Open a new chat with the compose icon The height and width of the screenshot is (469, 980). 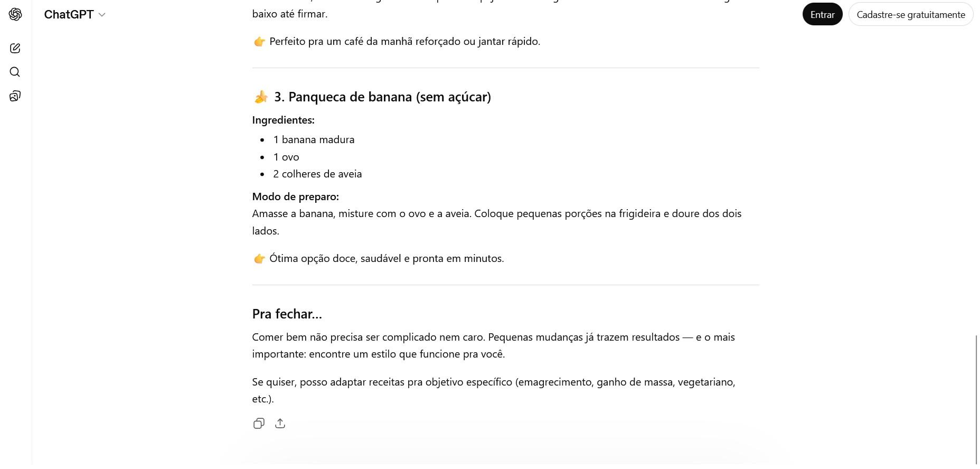click(15, 48)
